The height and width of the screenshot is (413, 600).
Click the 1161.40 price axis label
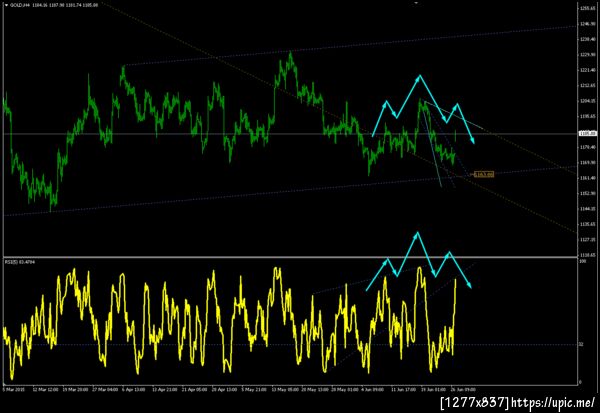point(588,178)
